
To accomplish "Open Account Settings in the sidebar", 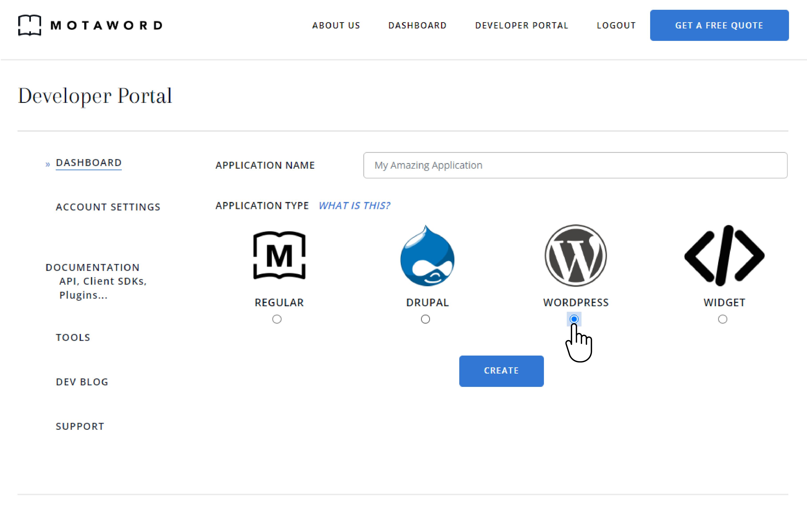I will (108, 207).
